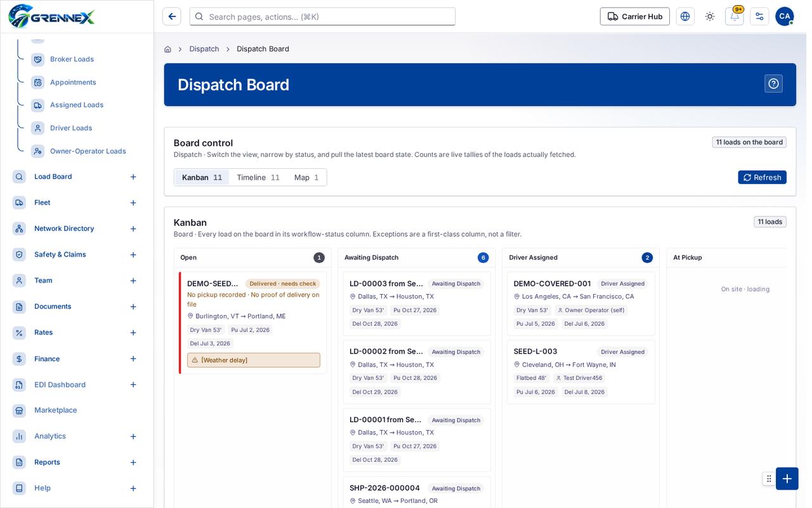Image resolution: width=812 pixels, height=508 pixels.
Task: Click the Weather delay warning banner
Action: [x=254, y=360]
